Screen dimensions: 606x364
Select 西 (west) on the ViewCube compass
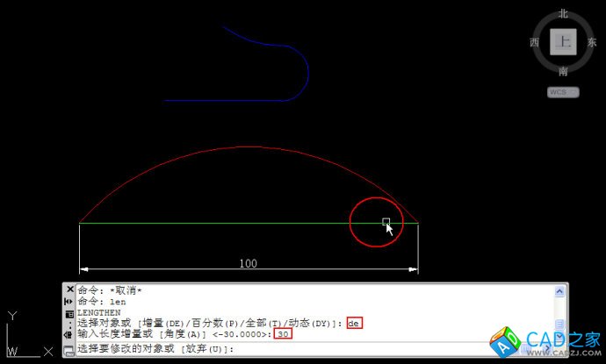coord(535,42)
